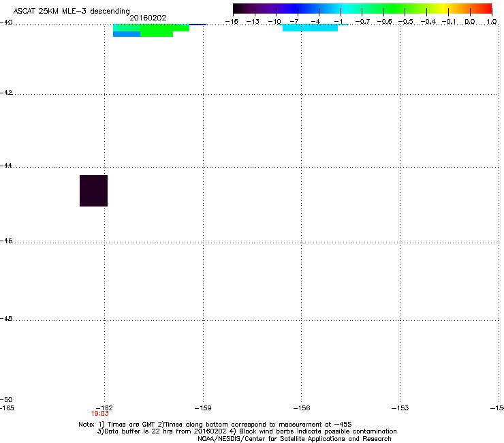This screenshot has height=443, width=504.
Task: Click the longitude axis label -162
Action: pos(104,408)
